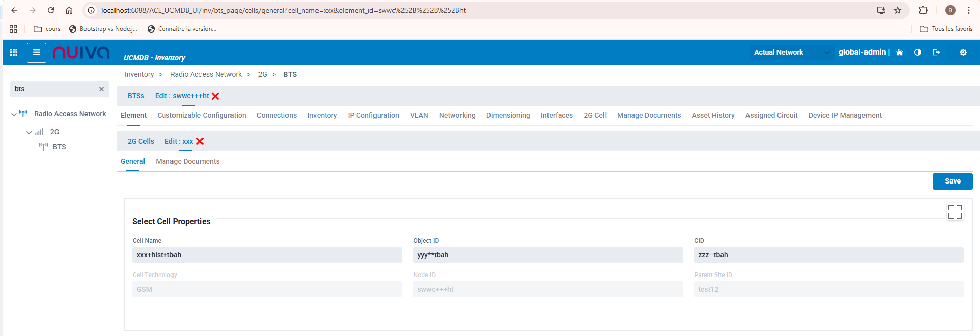The image size is (980, 336).
Task: Close the 'Edit : xxx' tab
Action: coord(200,141)
